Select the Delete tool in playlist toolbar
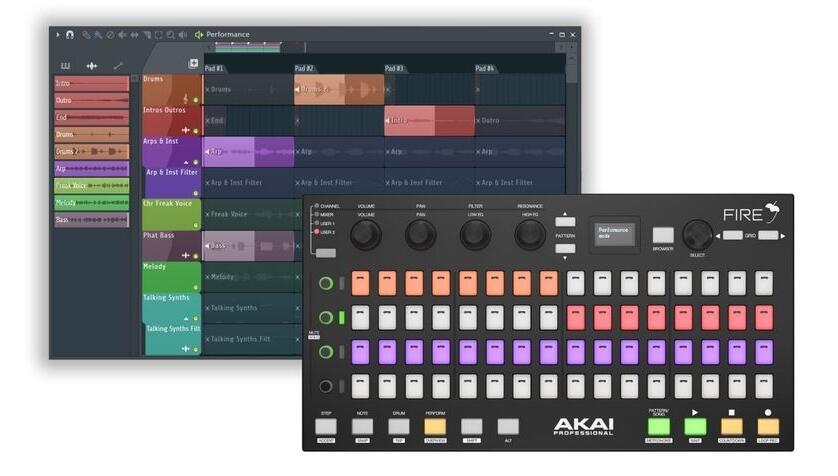Screen dimensions: 838x476 [110, 35]
